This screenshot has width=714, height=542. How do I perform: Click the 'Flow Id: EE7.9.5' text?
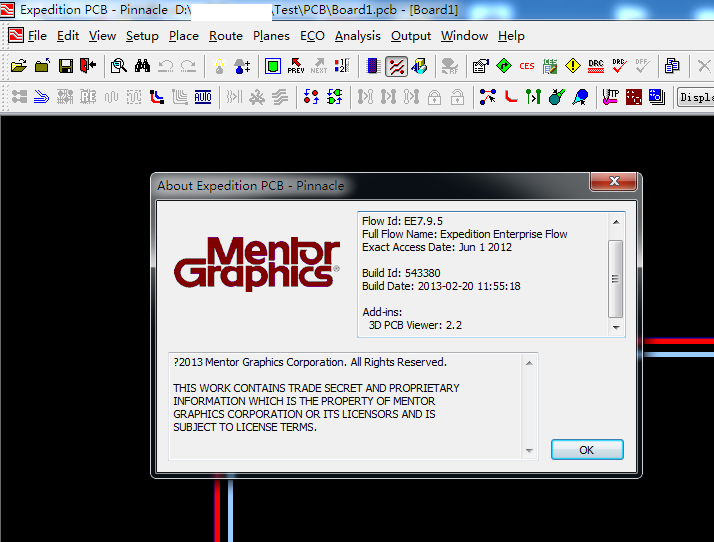[402, 221]
